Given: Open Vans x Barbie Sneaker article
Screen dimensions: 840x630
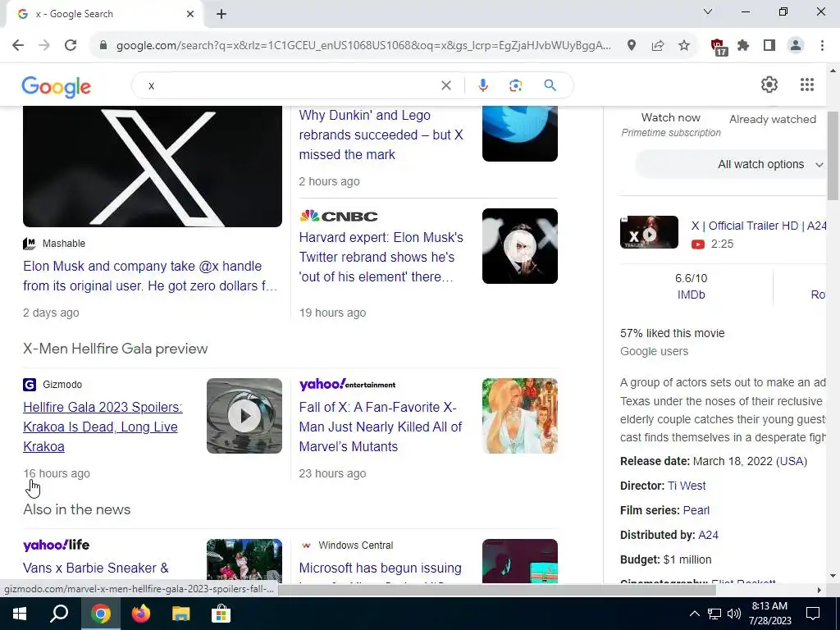Looking at the screenshot, I should click(96, 568).
